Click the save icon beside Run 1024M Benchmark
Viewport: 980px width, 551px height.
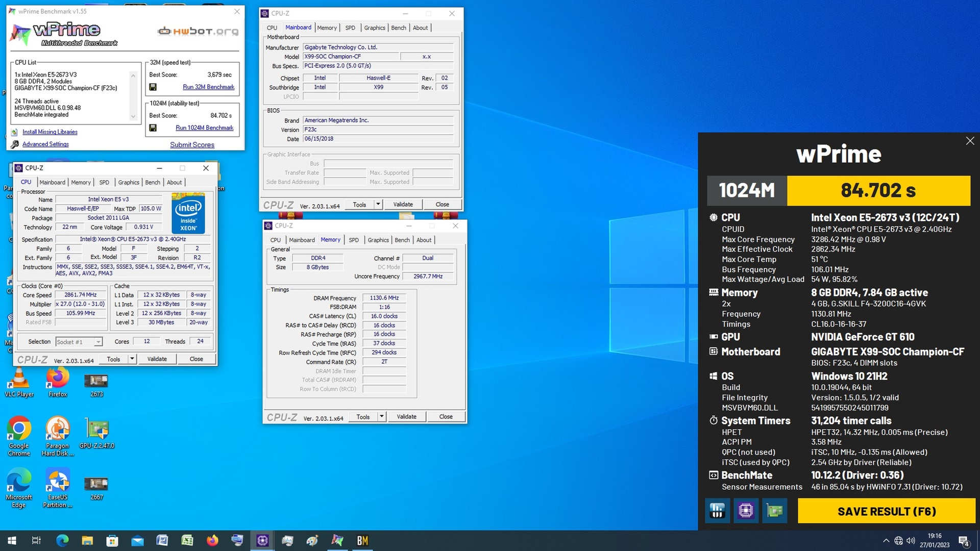pyautogui.click(x=153, y=128)
